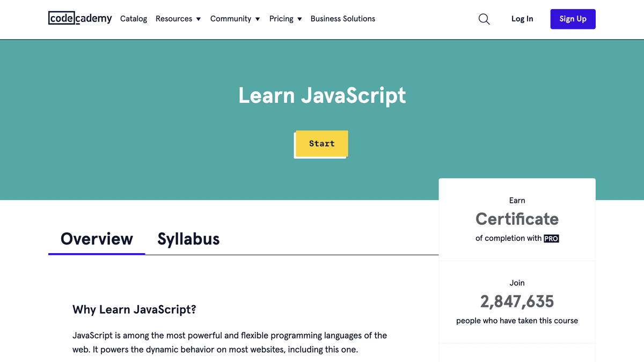Click the enrollment count 2,847,635

(x=516, y=301)
